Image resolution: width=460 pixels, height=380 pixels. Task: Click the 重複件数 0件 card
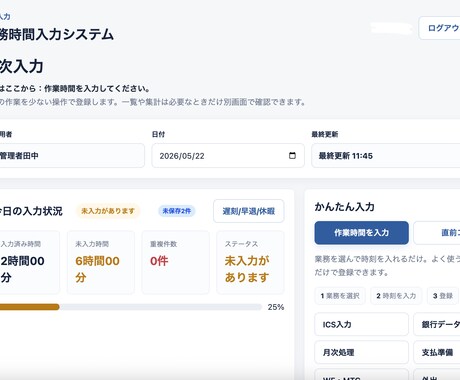point(176,262)
